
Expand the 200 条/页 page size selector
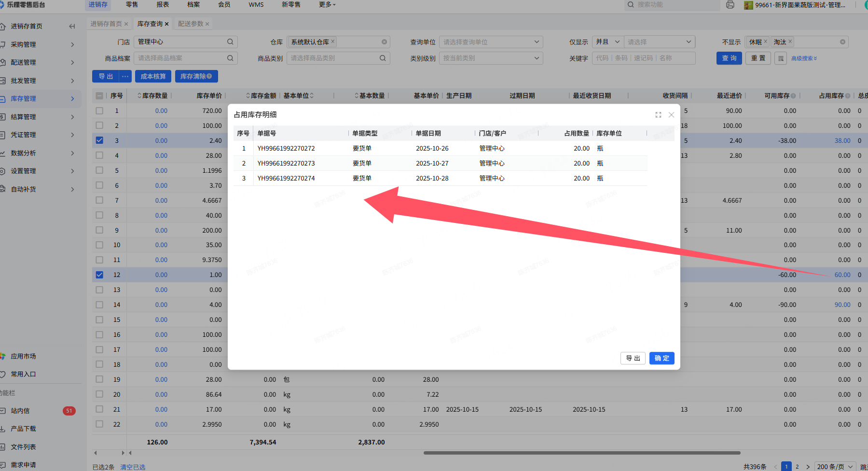point(835,467)
